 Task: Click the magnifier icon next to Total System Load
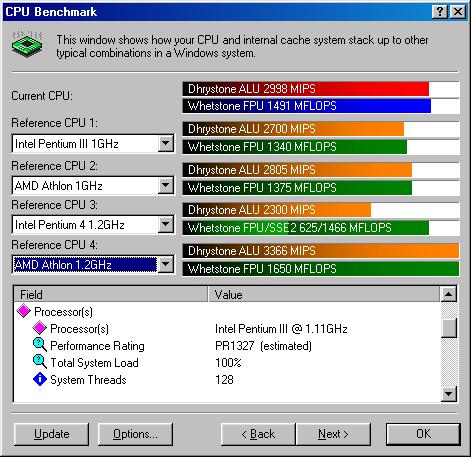pyautogui.click(x=40, y=362)
